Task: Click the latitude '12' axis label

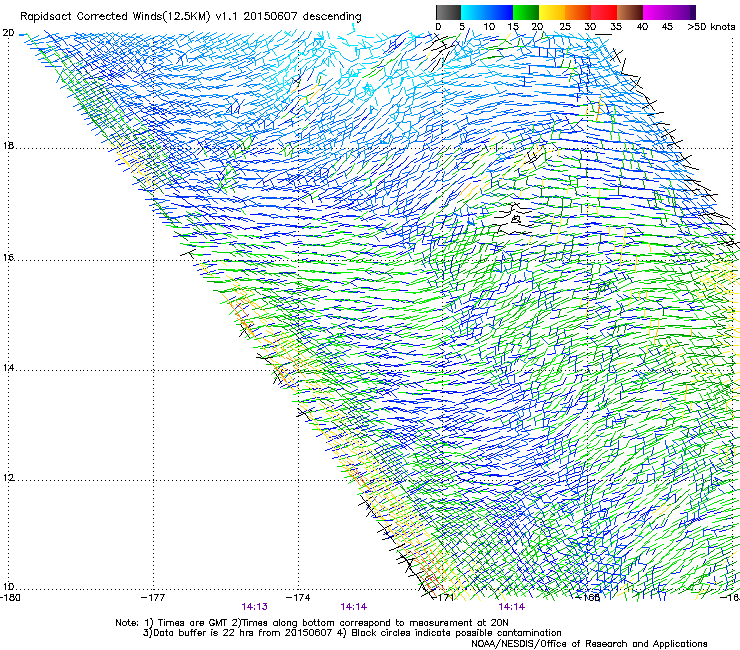Action: pyautogui.click(x=8, y=478)
